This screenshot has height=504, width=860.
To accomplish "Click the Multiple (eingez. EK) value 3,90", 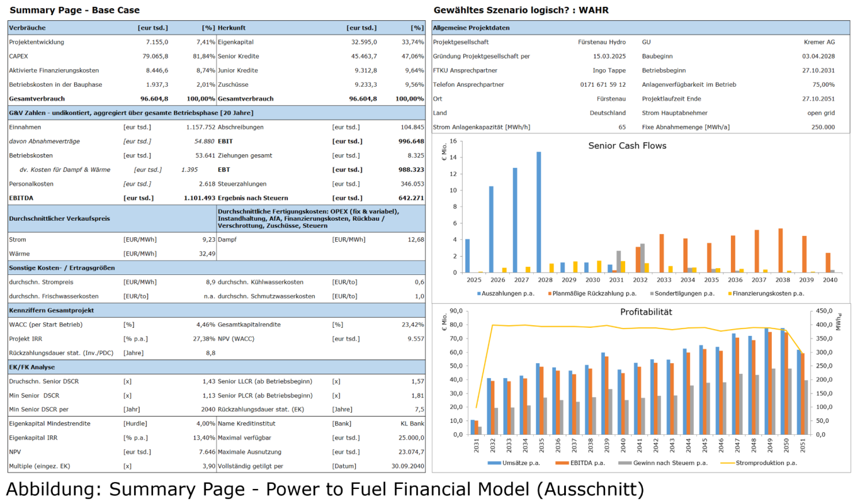I will click(208, 466).
